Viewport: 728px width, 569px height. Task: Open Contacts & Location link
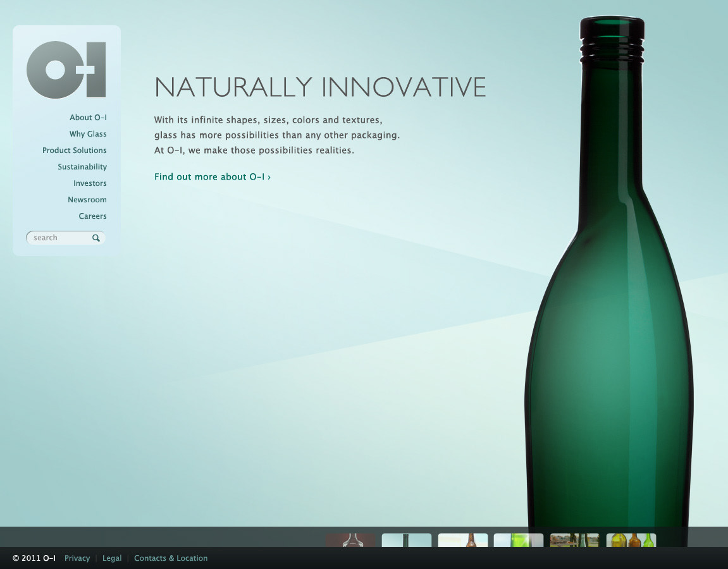pyautogui.click(x=171, y=558)
